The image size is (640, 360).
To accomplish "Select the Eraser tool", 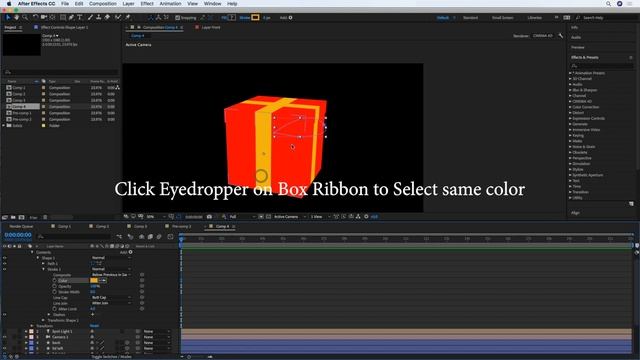I will point(107,18).
